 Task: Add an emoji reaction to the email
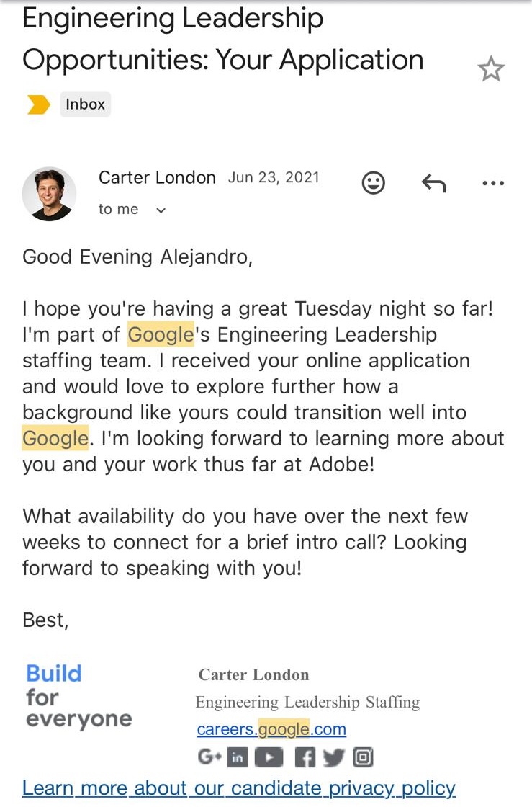pos(373,183)
